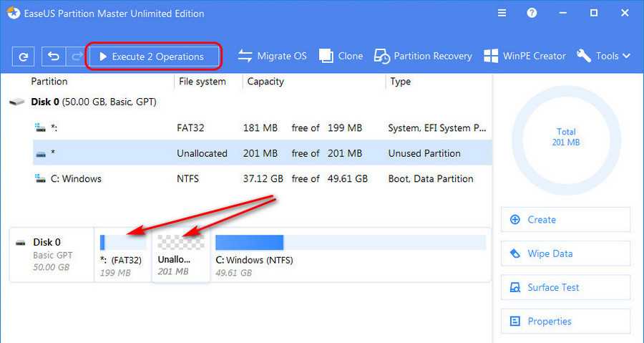Click the grayed-out redo arrow
The image size is (644, 343).
[77, 57]
